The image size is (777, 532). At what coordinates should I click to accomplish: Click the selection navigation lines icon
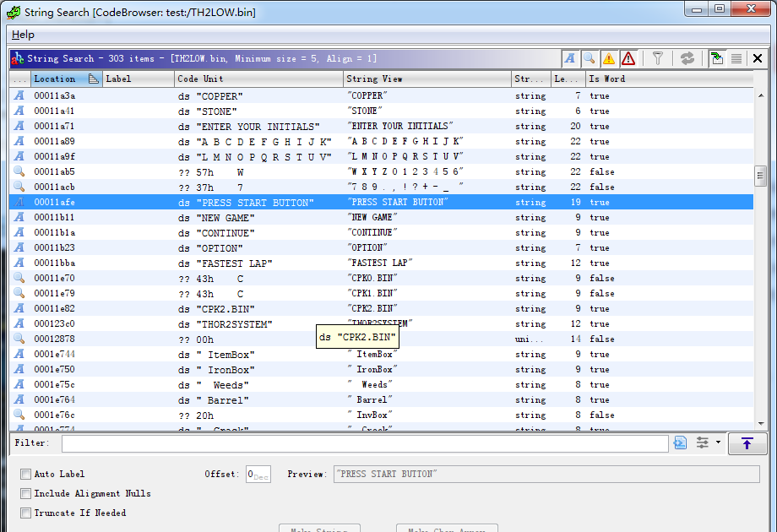tap(736, 58)
